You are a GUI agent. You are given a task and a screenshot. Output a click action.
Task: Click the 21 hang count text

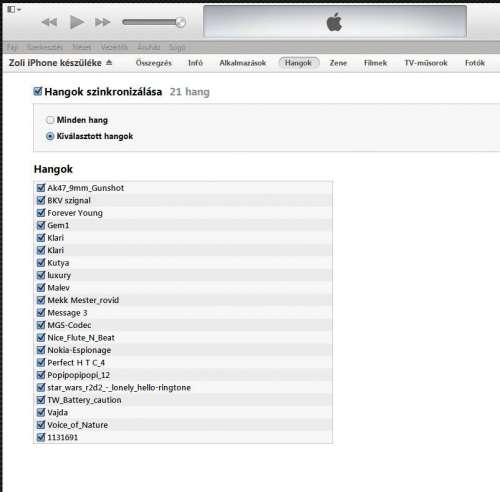pyautogui.click(x=190, y=92)
